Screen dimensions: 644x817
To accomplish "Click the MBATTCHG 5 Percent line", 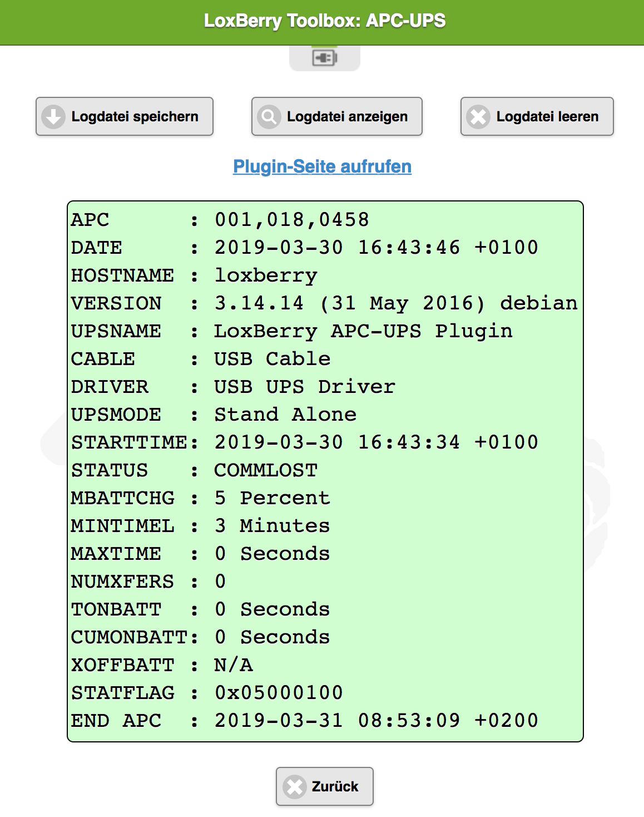I will pos(201,498).
